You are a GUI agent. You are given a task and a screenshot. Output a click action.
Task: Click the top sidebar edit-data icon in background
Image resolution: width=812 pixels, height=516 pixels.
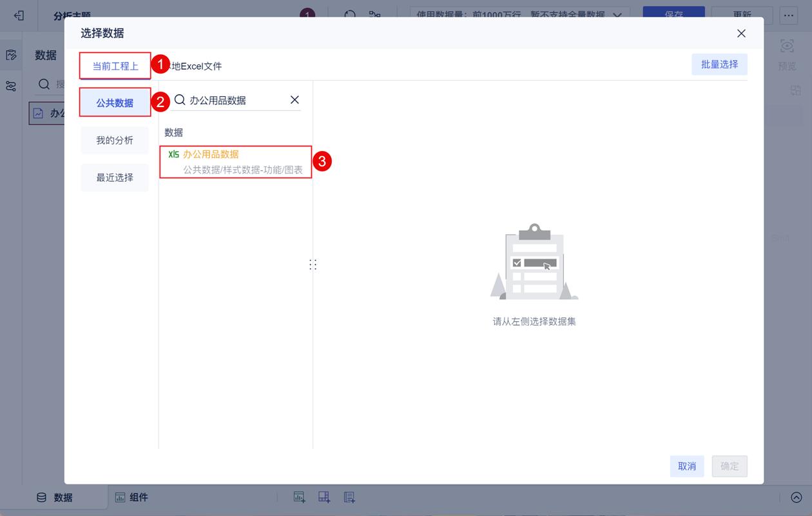pos(11,55)
